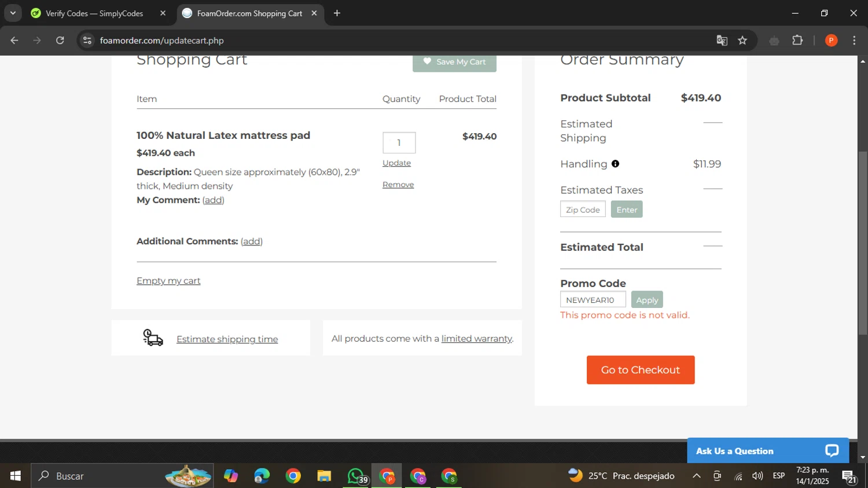Click Empty my cart link
The height and width of the screenshot is (488, 868).
[x=168, y=281]
